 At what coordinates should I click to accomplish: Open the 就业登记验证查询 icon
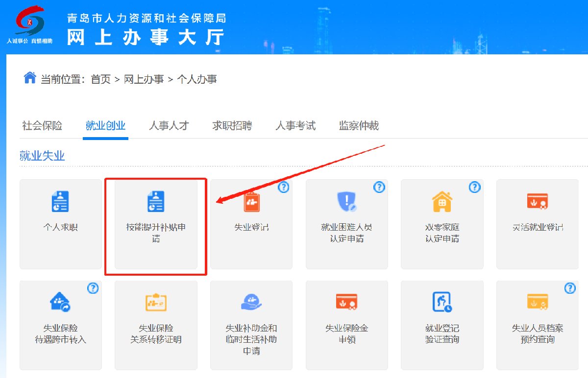pyautogui.click(x=442, y=302)
